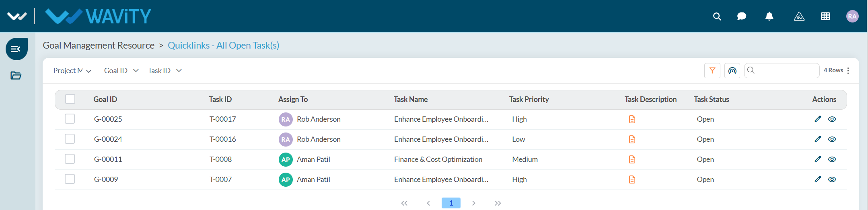Go to last page of results
Viewport: 868px width, 210px height.
[x=498, y=203]
